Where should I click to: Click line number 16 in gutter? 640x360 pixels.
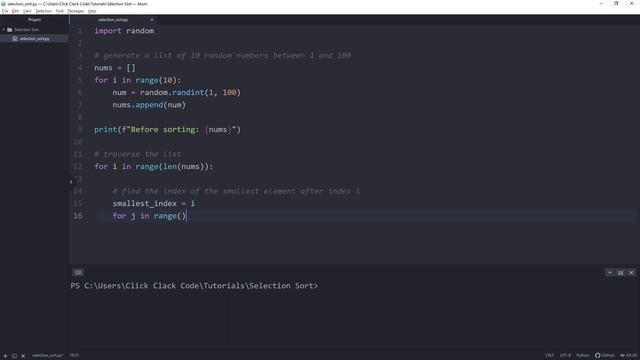pos(78,216)
